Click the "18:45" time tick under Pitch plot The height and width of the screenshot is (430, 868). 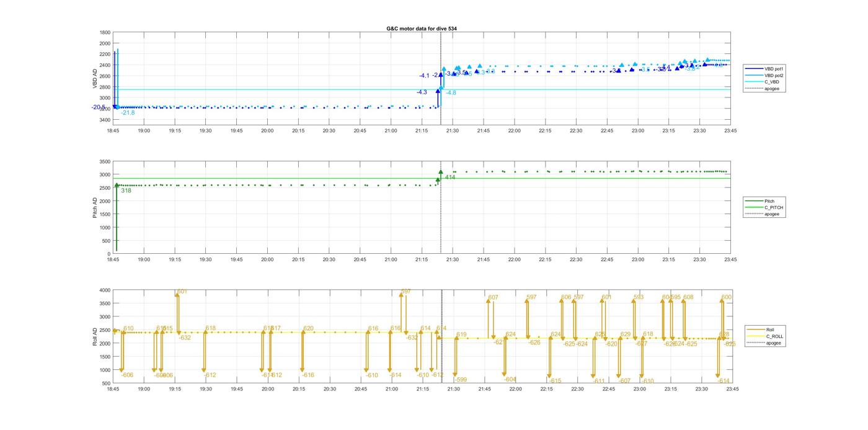point(113,260)
